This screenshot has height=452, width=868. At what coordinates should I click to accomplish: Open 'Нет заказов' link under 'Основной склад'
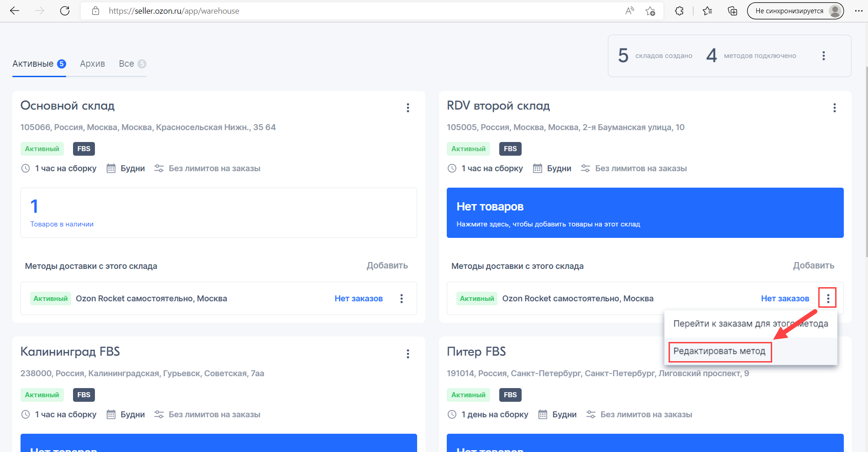coord(359,299)
